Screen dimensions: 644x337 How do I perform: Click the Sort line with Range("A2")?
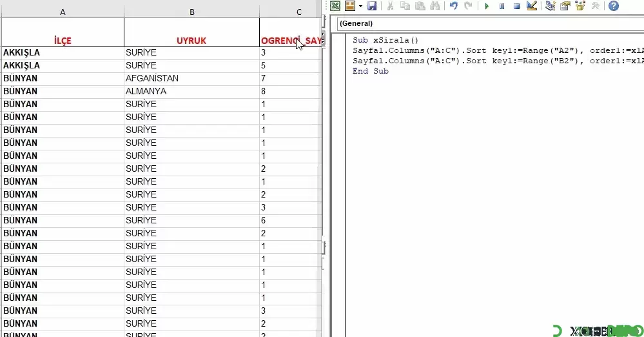pyautogui.click(x=498, y=50)
